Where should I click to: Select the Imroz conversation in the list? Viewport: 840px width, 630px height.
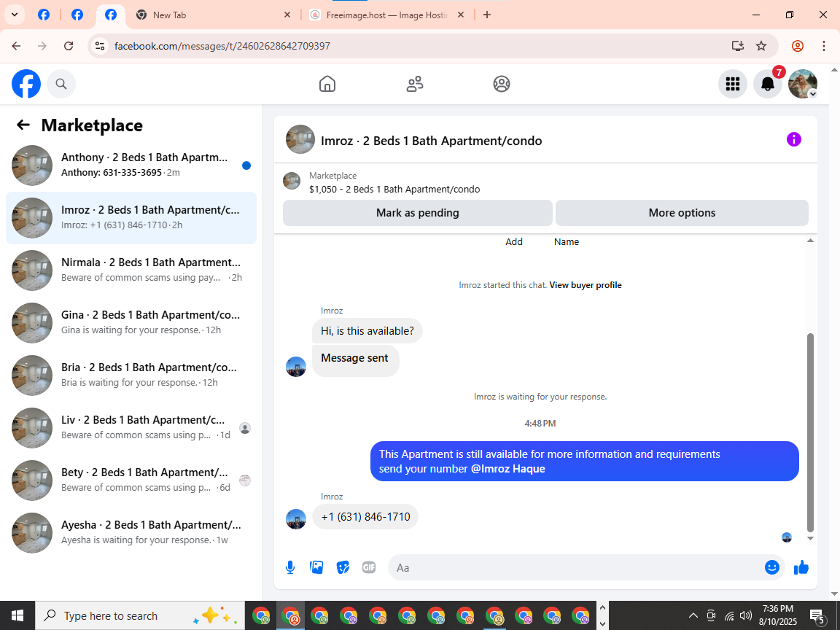point(131,218)
